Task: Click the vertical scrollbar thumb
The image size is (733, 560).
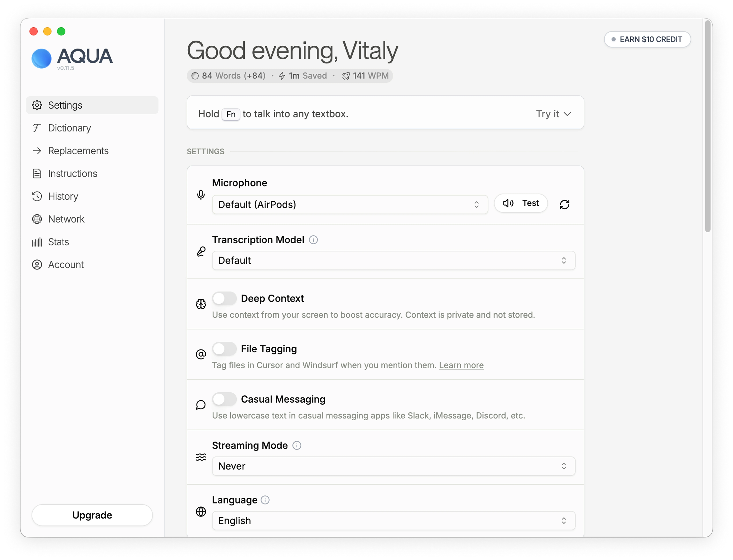Action: pyautogui.click(x=708, y=126)
